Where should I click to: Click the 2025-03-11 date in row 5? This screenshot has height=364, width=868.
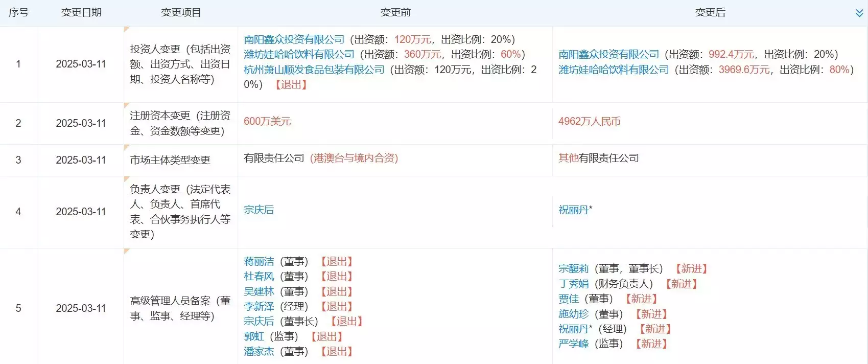(81, 308)
